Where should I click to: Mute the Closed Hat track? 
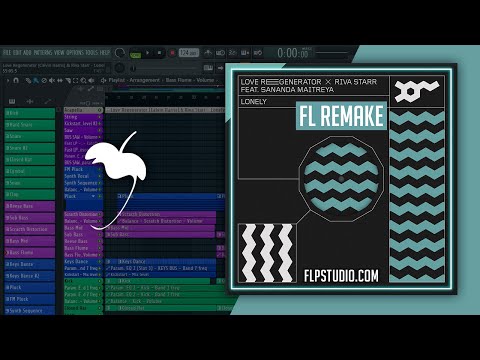click(100, 308)
